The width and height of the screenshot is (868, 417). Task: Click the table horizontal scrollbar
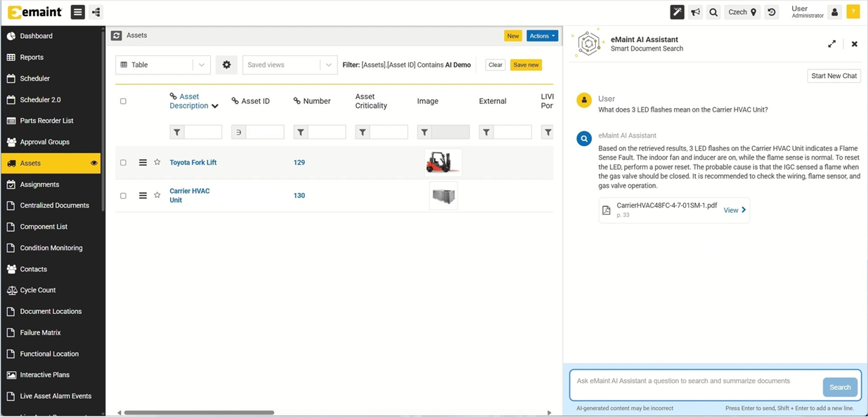(199, 413)
